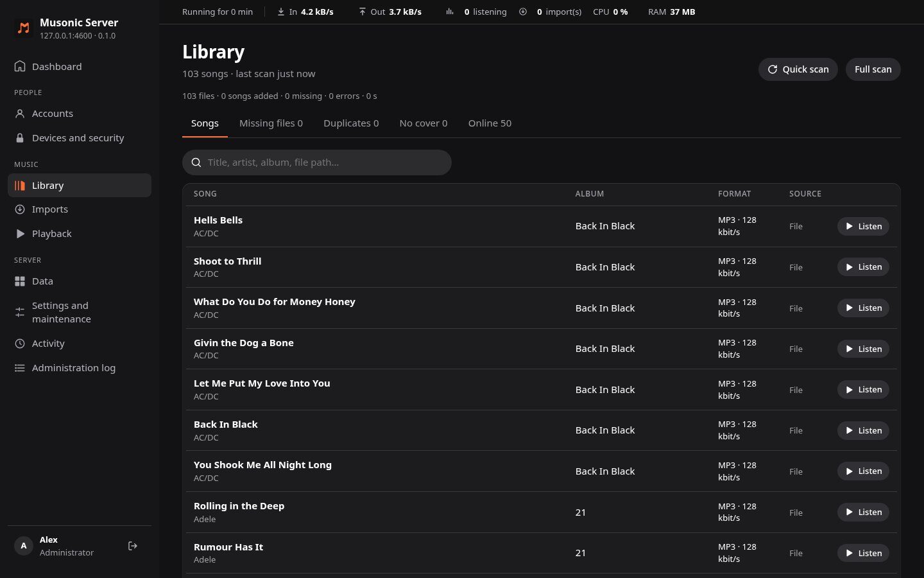
Task: Open the Playback section
Action: pos(80,234)
